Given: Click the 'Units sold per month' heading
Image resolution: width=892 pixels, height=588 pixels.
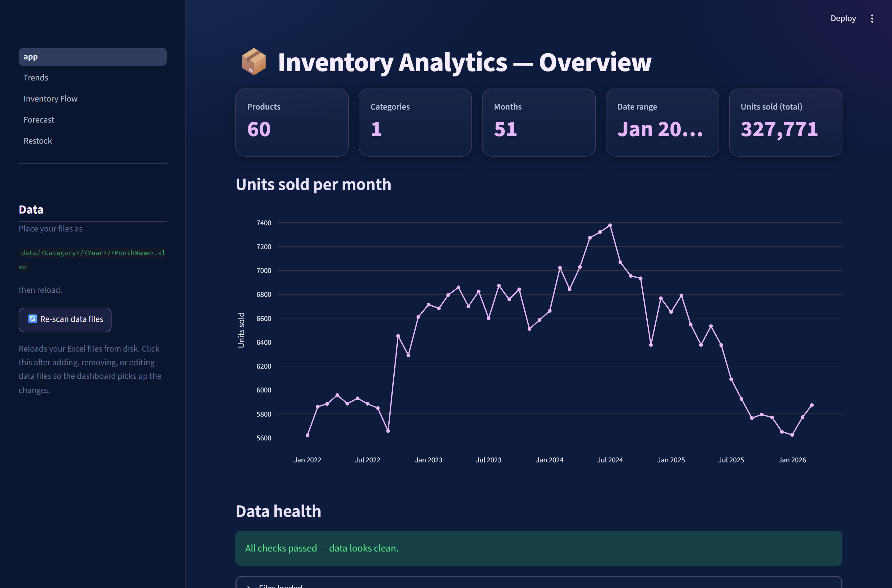Looking at the screenshot, I should (313, 184).
